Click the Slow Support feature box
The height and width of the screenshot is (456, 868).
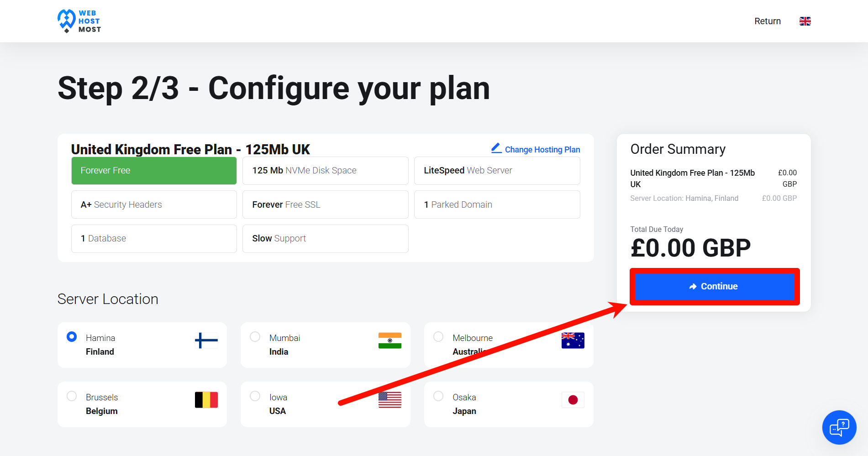click(x=326, y=239)
